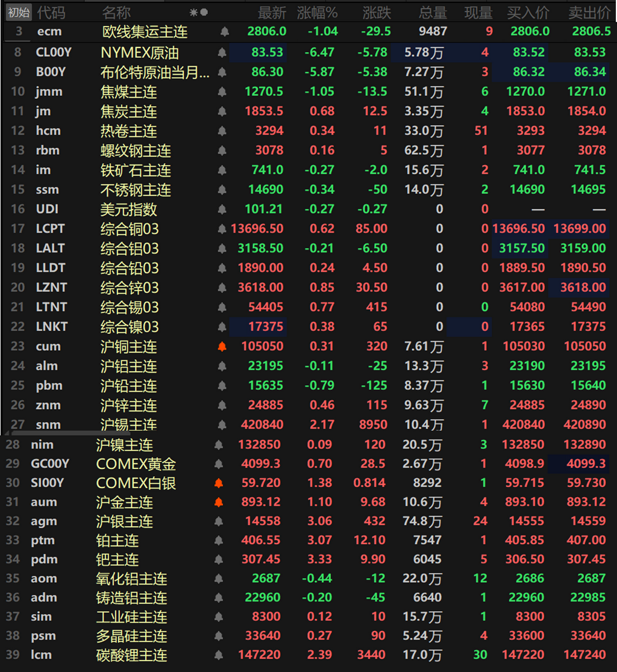The height and width of the screenshot is (672, 617).
Task: Click the star-dot marker icon in header
Action: pyautogui.click(x=199, y=13)
